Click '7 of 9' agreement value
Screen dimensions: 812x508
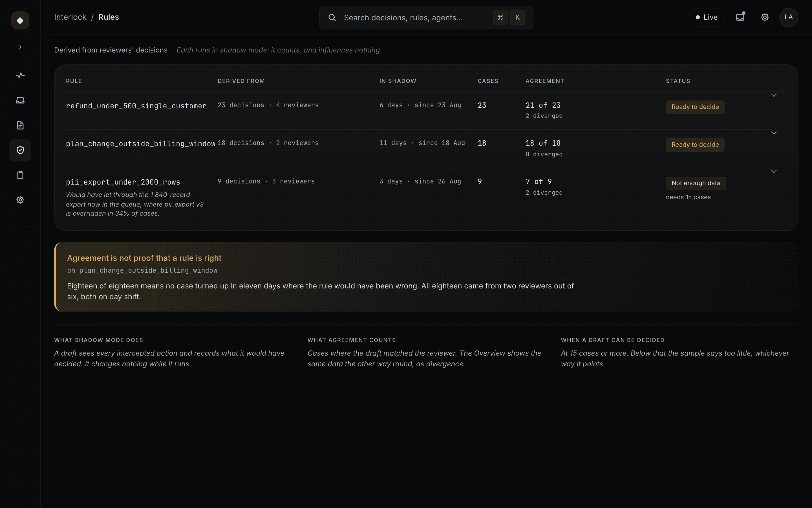(539, 181)
